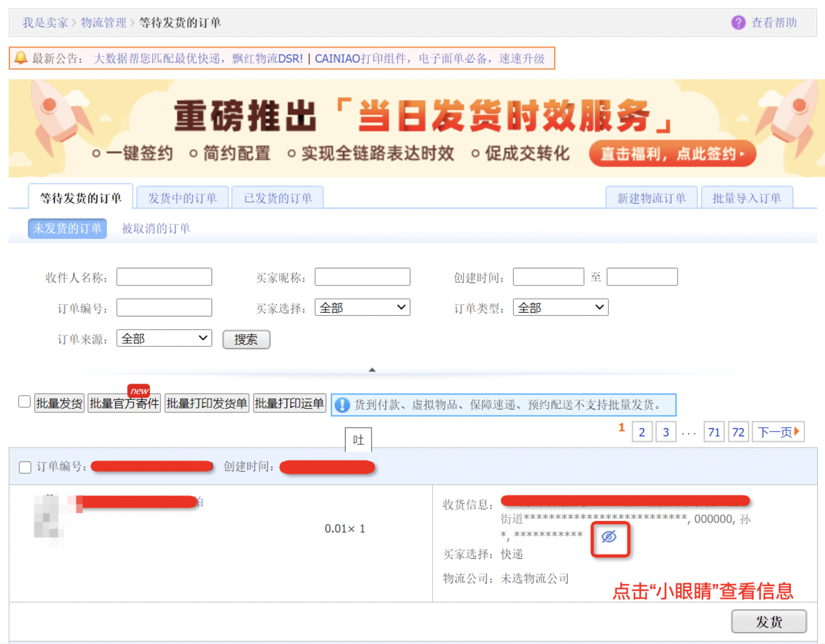Click the purple help question mark icon
The image size is (825, 644).
[738, 23]
